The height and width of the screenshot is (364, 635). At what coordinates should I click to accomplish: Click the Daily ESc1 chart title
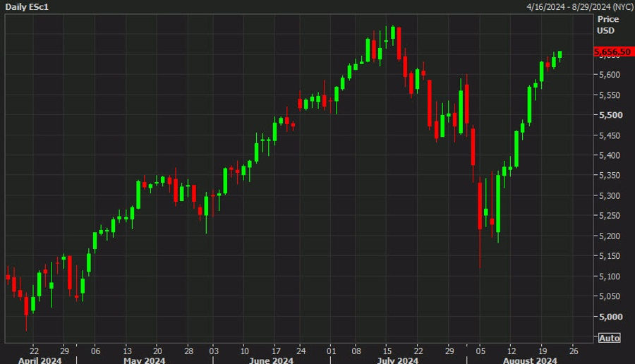pos(27,7)
